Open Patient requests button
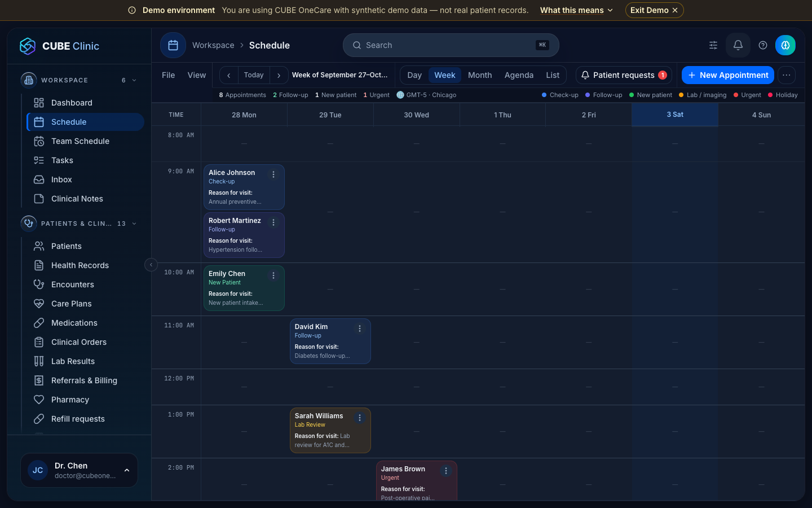 pos(624,75)
